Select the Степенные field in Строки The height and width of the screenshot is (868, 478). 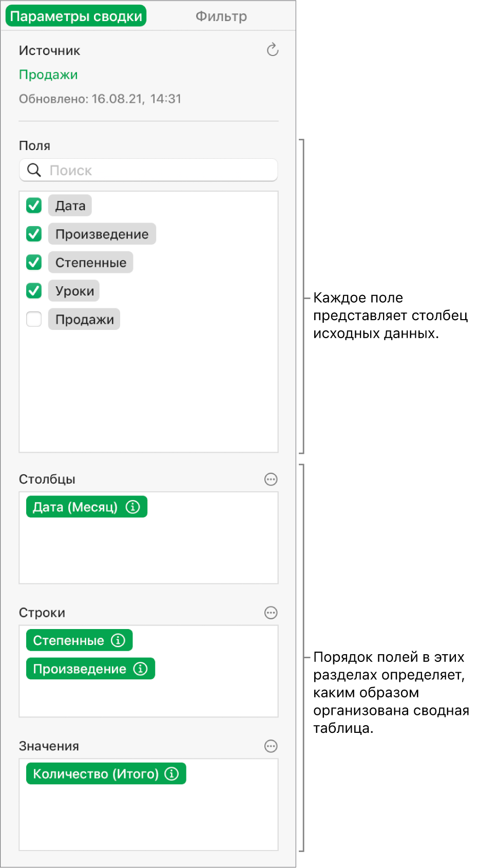[80, 640]
